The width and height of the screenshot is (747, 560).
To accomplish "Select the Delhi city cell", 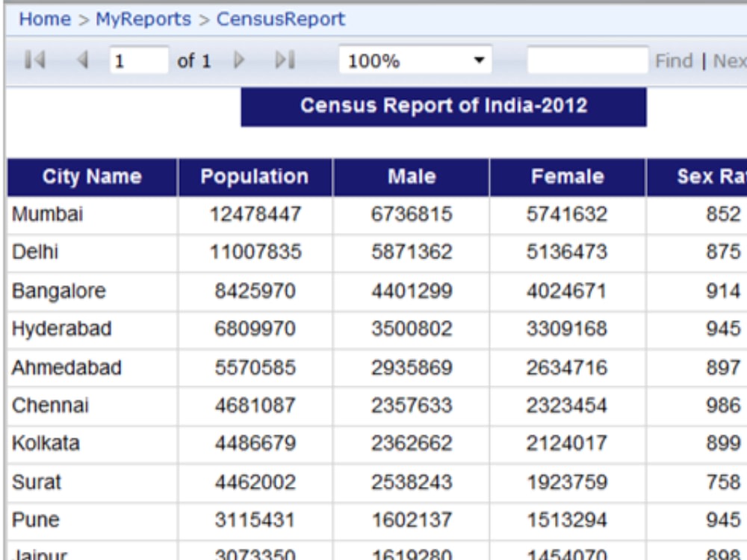I will tap(93, 252).
